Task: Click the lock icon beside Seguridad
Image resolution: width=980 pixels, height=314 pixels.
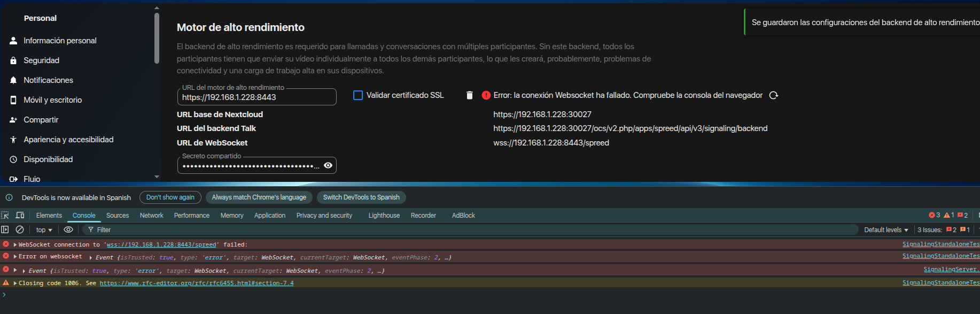Action: coord(13,60)
